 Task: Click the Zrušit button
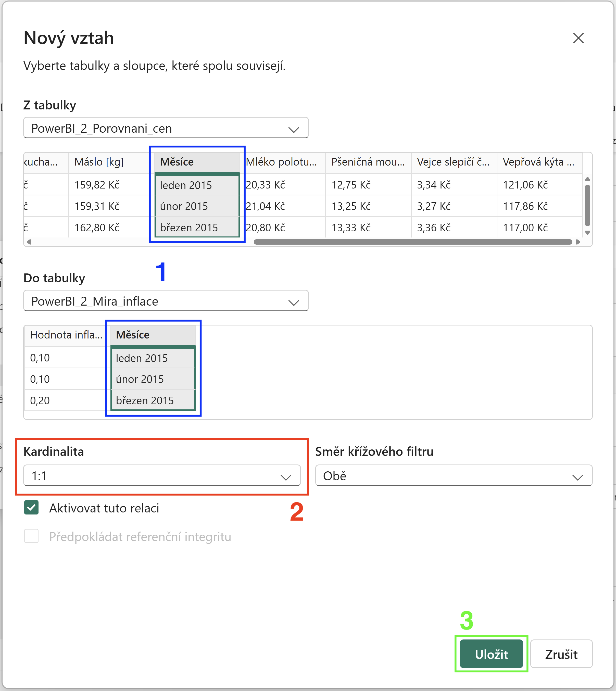coord(561,654)
